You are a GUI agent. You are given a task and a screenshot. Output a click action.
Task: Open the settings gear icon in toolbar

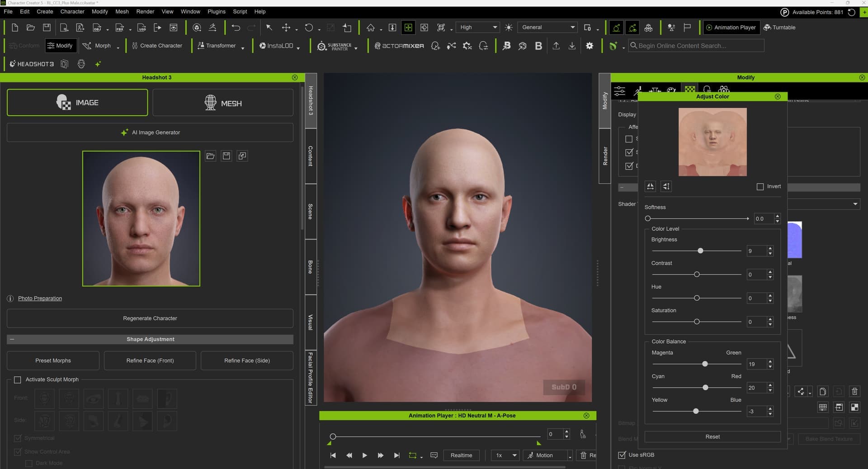[590, 46]
